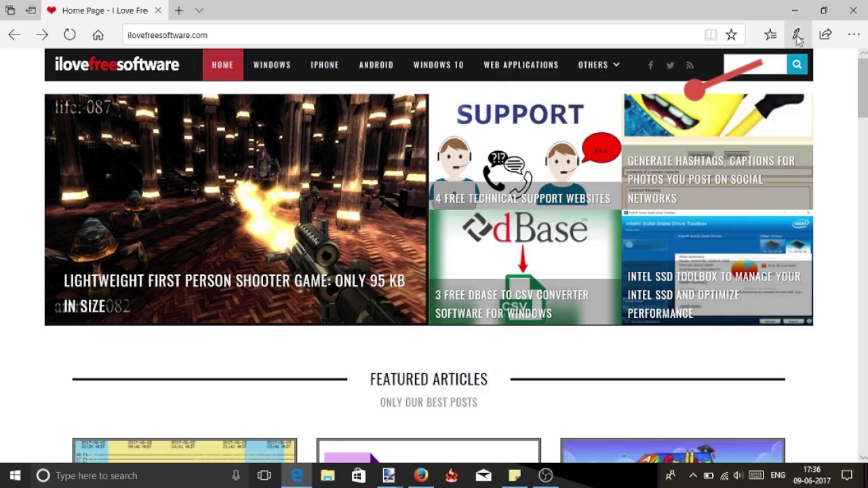Click the Make a Web Note pen icon
Screen dimensions: 868x488
[797, 35]
